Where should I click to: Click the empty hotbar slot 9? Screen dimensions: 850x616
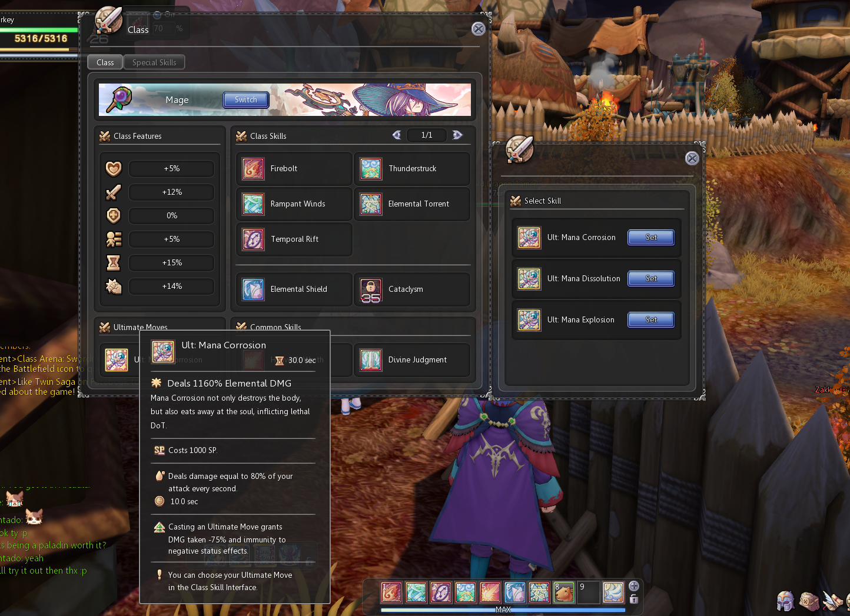tap(589, 592)
